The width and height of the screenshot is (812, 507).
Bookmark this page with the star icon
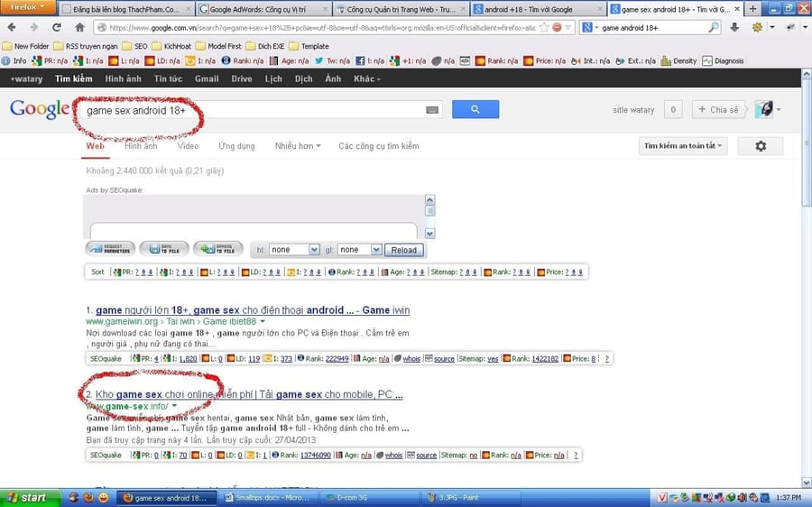pyautogui.click(x=544, y=27)
